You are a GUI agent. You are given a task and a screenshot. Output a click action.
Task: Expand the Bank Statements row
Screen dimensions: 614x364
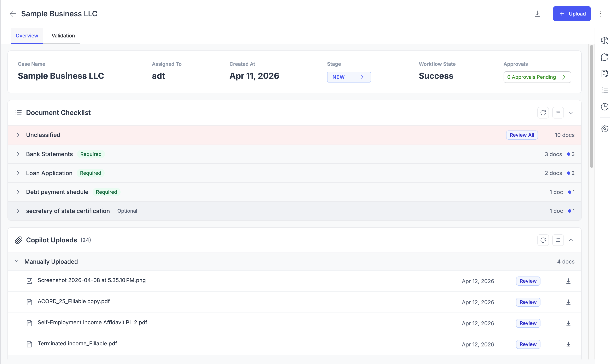[18, 154]
